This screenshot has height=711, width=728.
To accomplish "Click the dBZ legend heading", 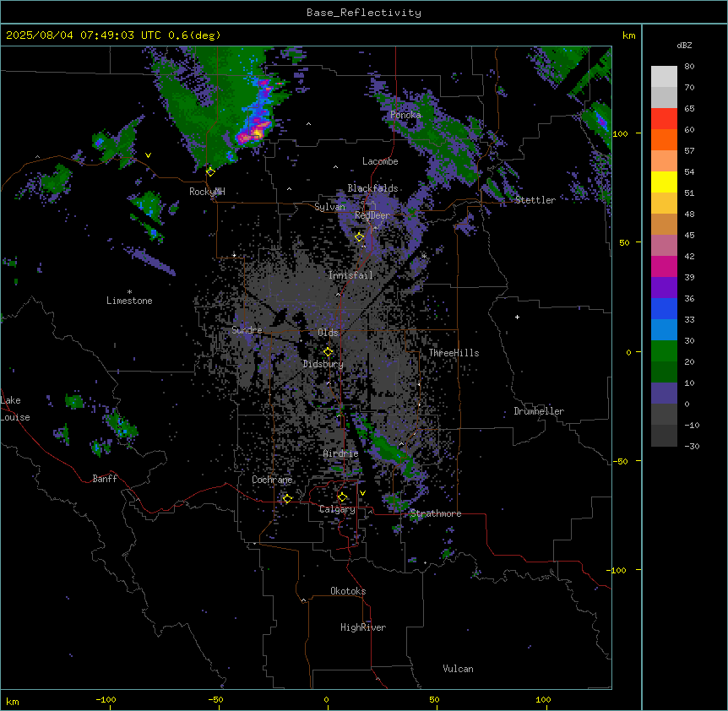I will [684, 46].
